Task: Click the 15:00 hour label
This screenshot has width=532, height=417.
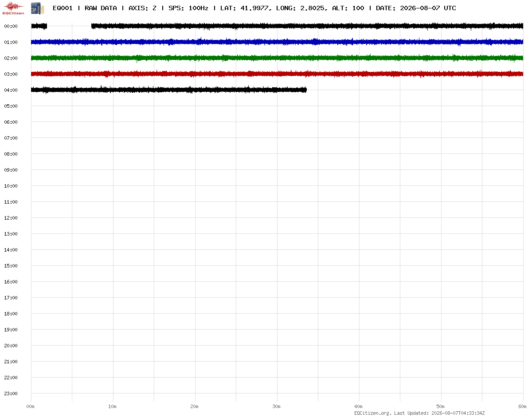Action: click(11, 266)
